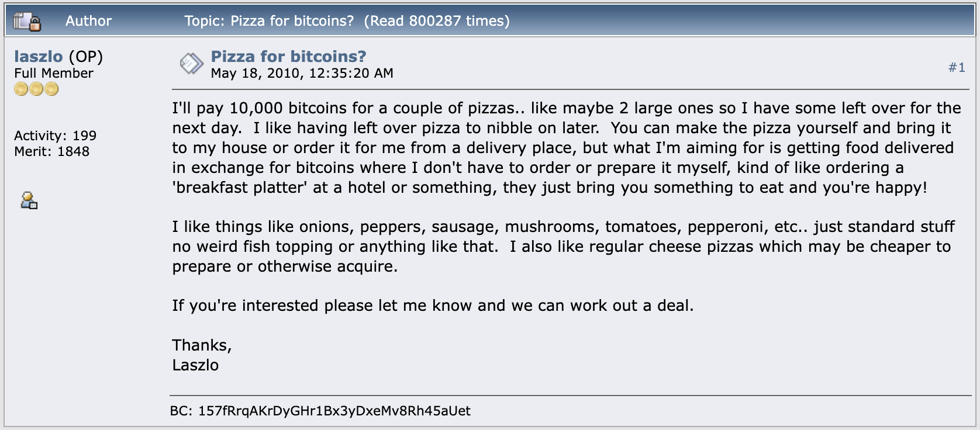
Task: Jump to post number #1
Action: [957, 68]
